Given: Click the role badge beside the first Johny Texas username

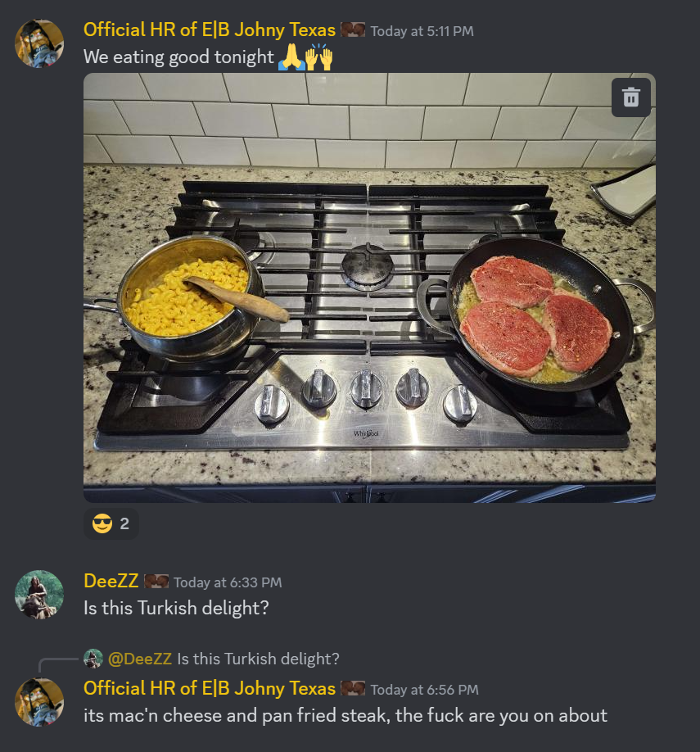Looking at the screenshot, I should point(353,29).
